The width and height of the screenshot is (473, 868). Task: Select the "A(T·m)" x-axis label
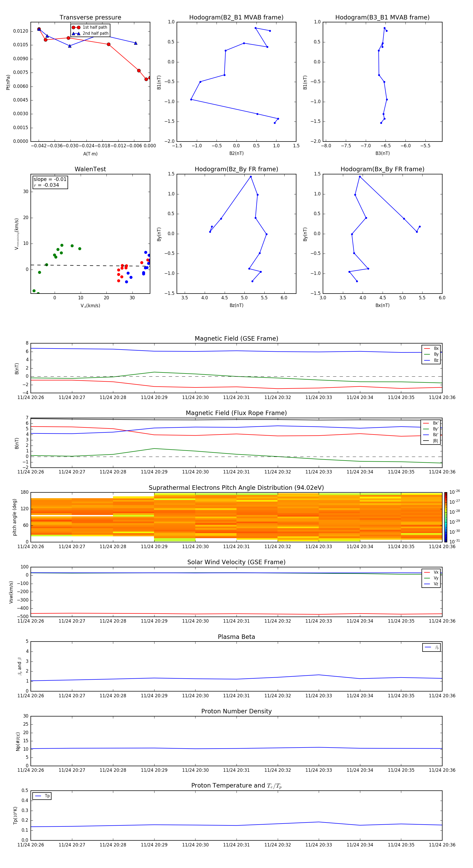(90, 154)
